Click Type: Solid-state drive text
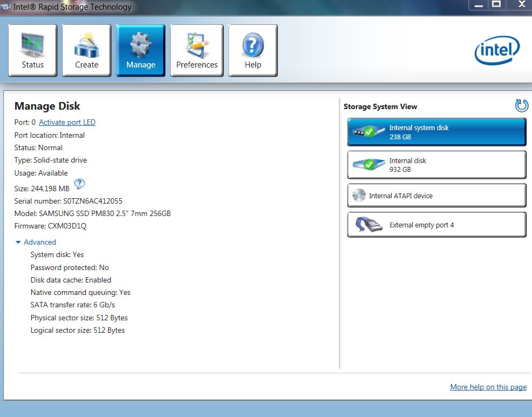 51,160
